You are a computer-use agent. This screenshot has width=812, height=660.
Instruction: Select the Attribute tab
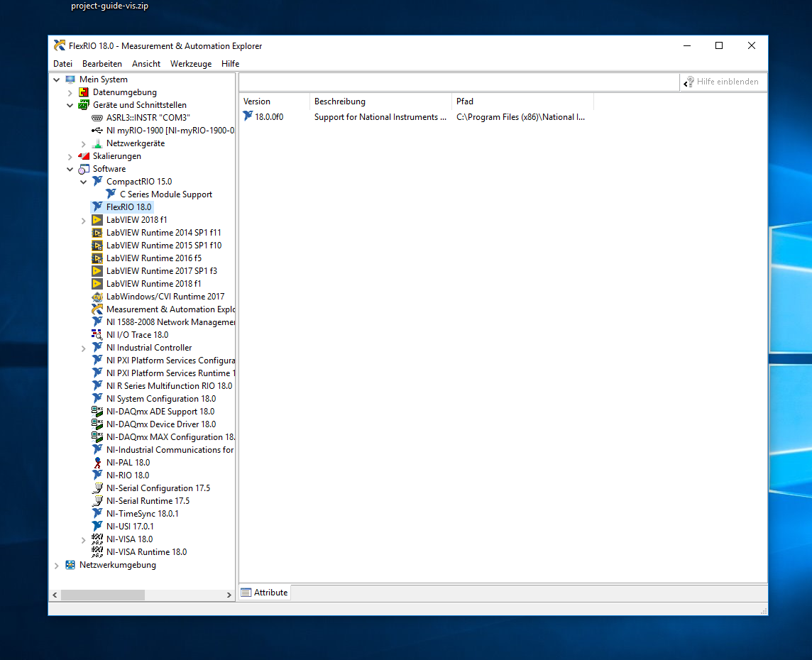(x=265, y=593)
